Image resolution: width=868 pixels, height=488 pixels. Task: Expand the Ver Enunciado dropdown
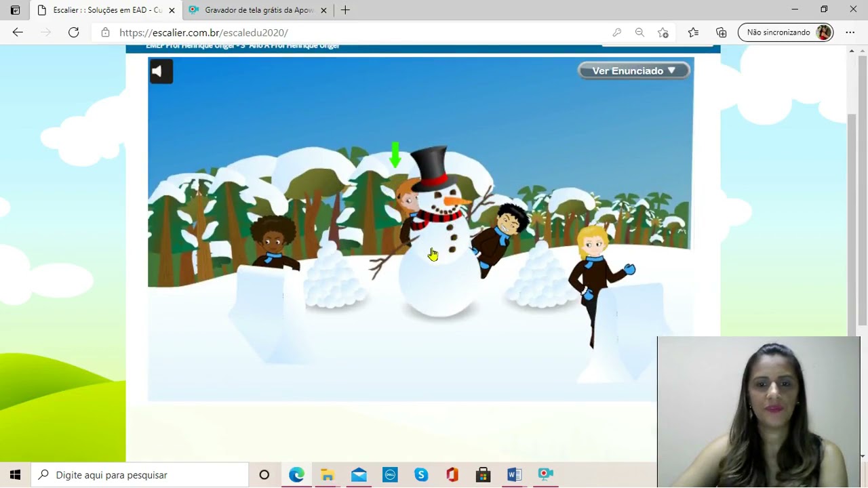(633, 70)
